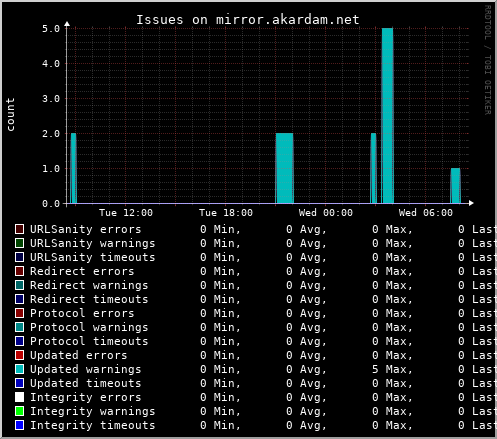This screenshot has width=497, height=439.
Task: Click the short cyan bar at 1.0 height
Action: tap(456, 186)
